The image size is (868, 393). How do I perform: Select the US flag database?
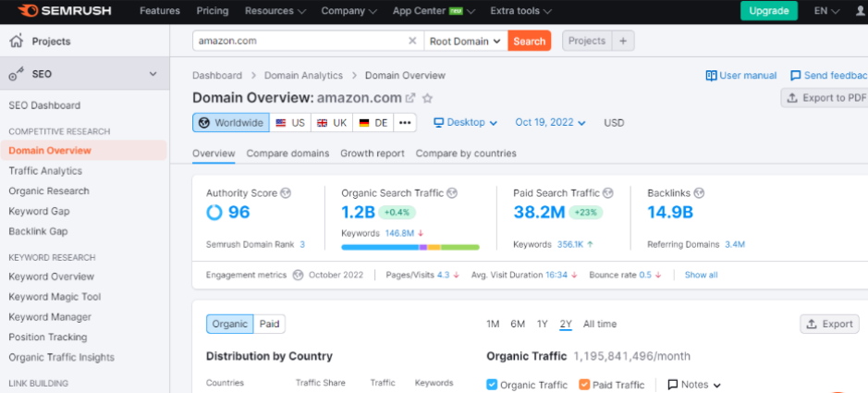tap(290, 122)
